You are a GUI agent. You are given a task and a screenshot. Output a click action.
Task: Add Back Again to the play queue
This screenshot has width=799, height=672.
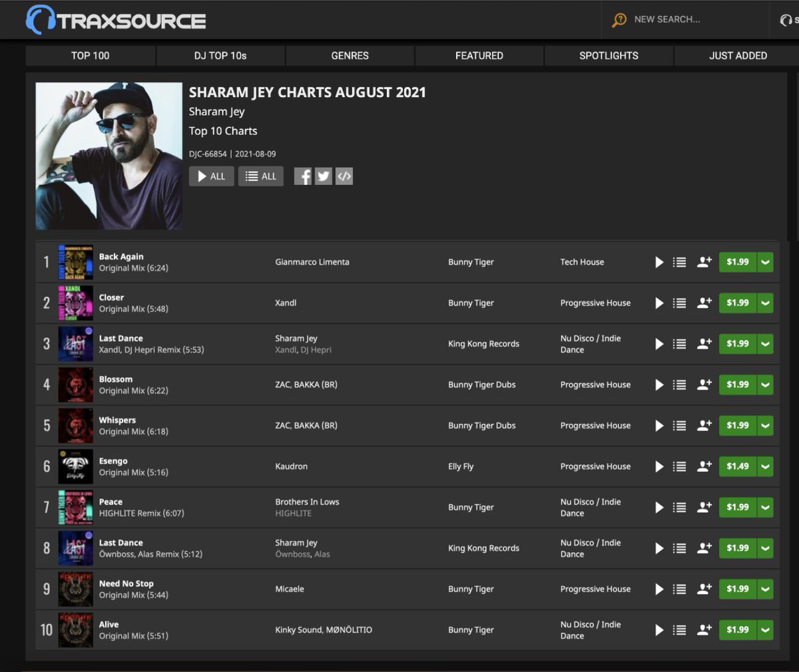679,262
